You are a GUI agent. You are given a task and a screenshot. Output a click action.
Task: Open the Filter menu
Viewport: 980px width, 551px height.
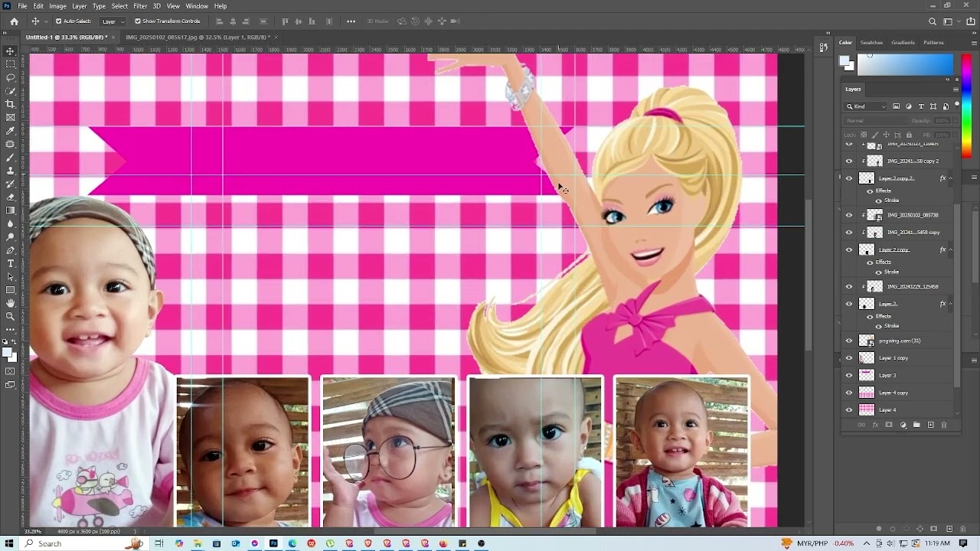[140, 6]
